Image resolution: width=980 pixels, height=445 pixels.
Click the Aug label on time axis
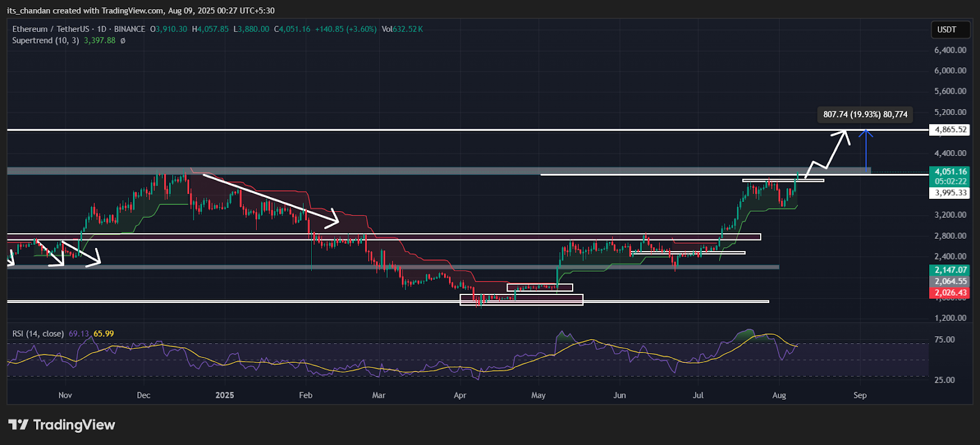779,395
